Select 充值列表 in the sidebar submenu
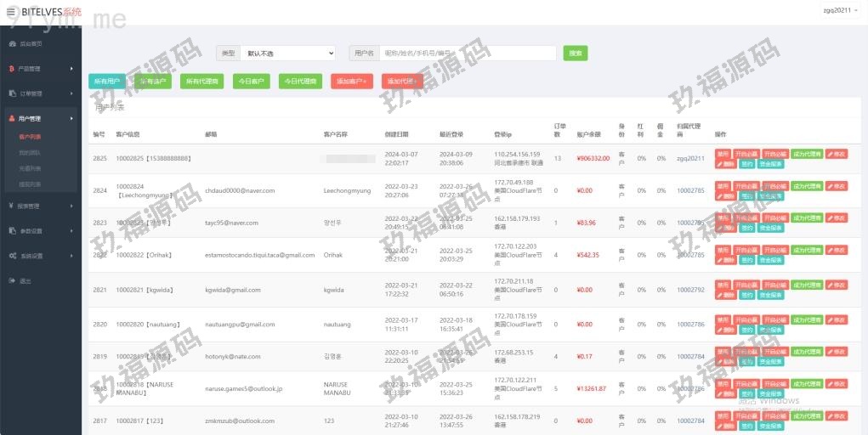The image size is (868, 435). tap(30, 168)
